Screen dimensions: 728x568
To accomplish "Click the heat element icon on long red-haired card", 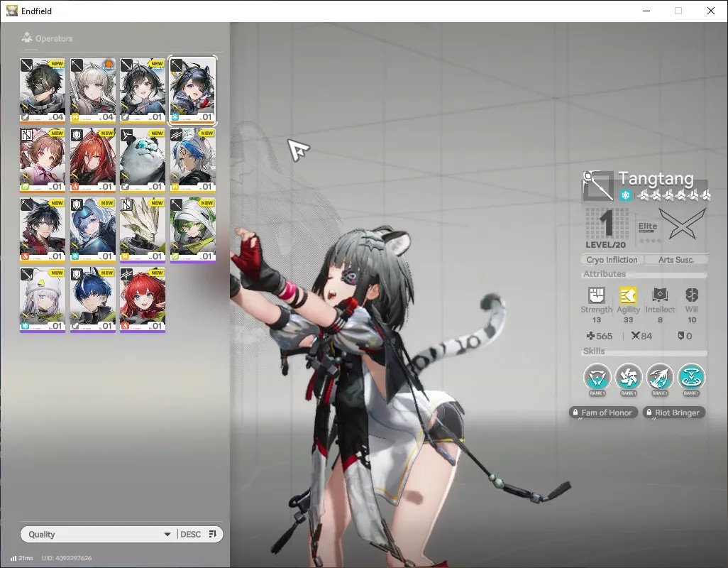I will (x=75, y=187).
